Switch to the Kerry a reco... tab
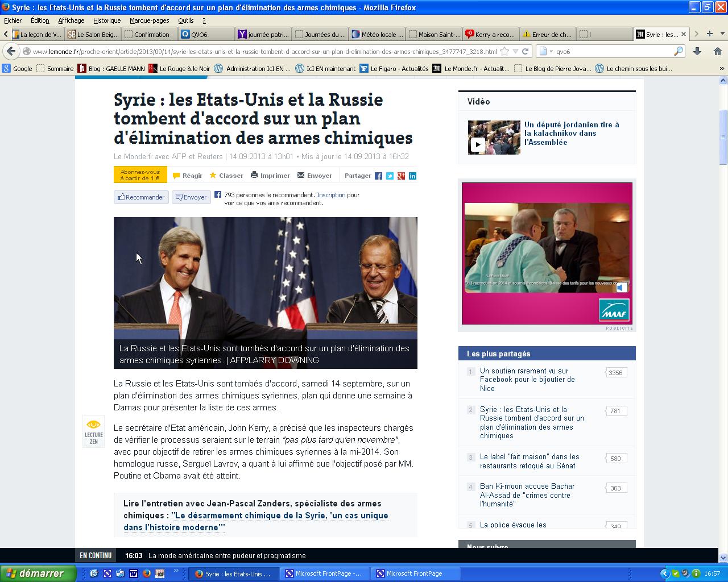 tap(491, 34)
